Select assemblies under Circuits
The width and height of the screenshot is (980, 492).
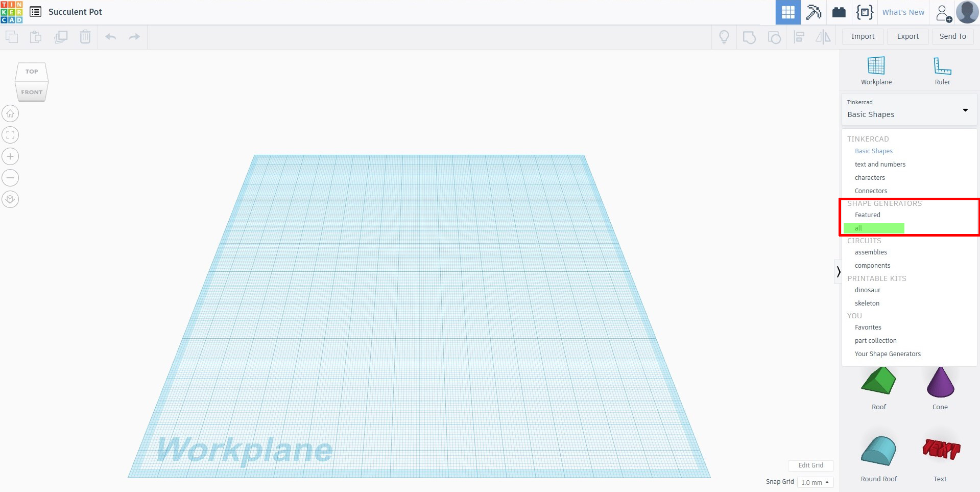(871, 252)
